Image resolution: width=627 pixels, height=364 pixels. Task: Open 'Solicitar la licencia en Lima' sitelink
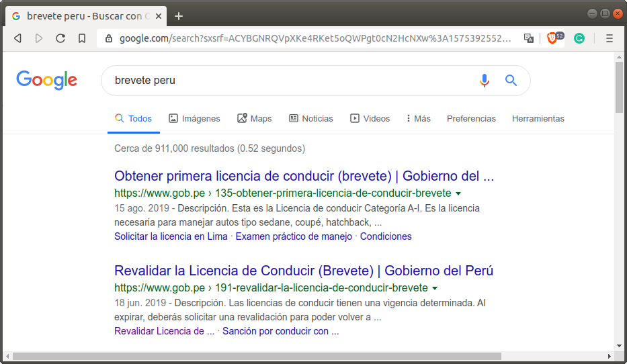(171, 236)
